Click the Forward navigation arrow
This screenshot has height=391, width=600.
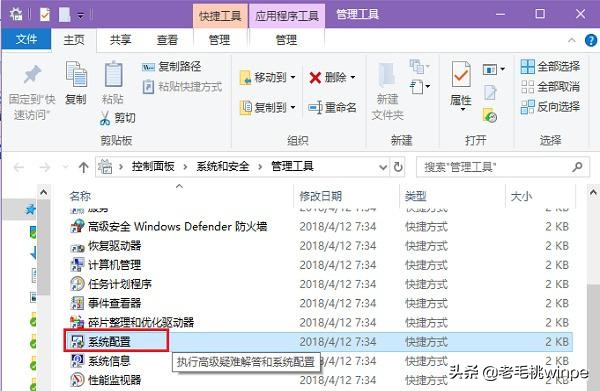tap(45, 167)
